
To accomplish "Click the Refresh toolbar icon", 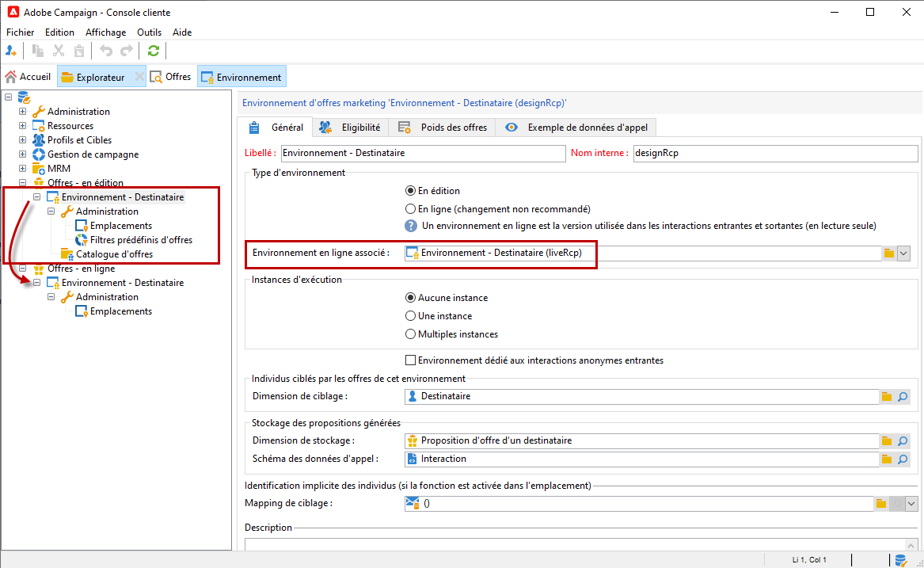I will 154,51.
